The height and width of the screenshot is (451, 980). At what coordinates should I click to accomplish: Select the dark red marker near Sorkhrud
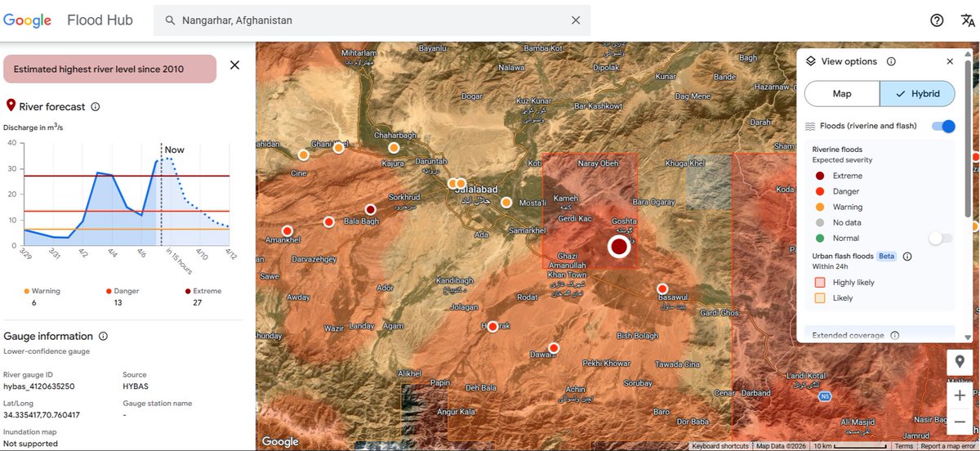pos(370,209)
